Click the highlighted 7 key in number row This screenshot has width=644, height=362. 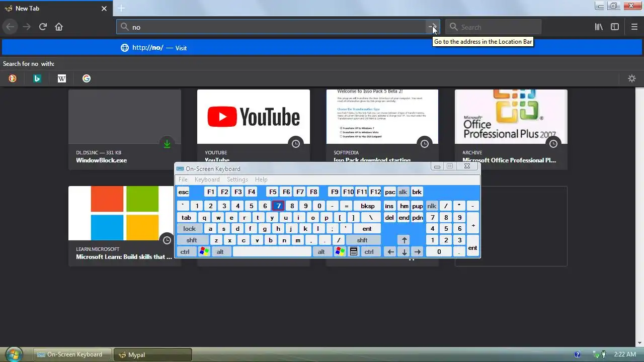[278, 206]
